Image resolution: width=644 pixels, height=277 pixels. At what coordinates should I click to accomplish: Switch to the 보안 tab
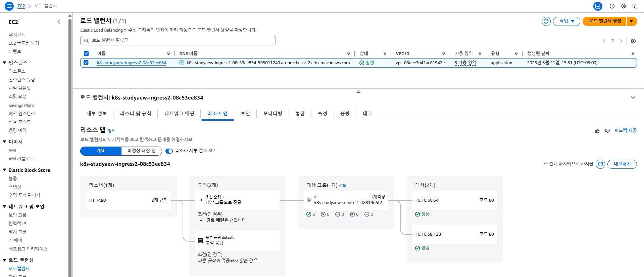point(245,114)
